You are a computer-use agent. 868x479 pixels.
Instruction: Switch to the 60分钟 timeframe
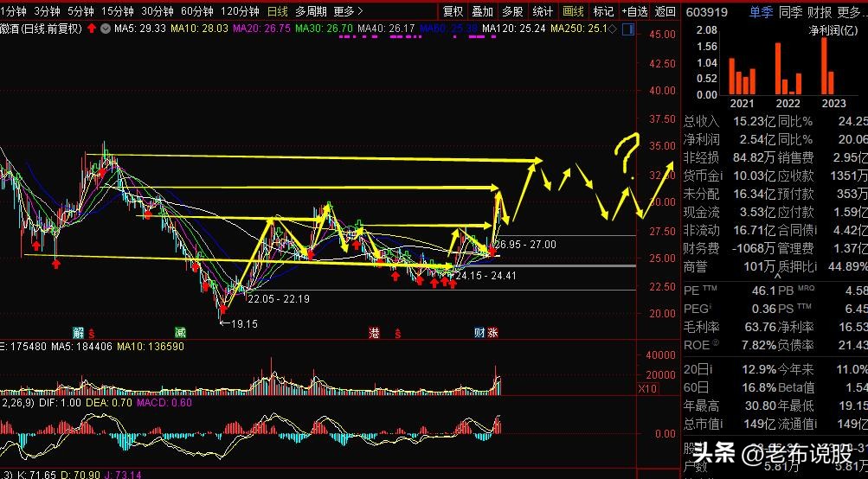pyautogui.click(x=197, y=11)
